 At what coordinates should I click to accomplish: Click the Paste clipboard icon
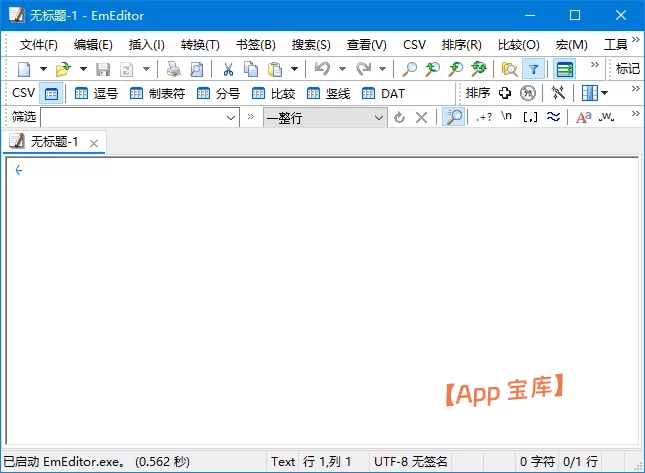tap(275, 69)
